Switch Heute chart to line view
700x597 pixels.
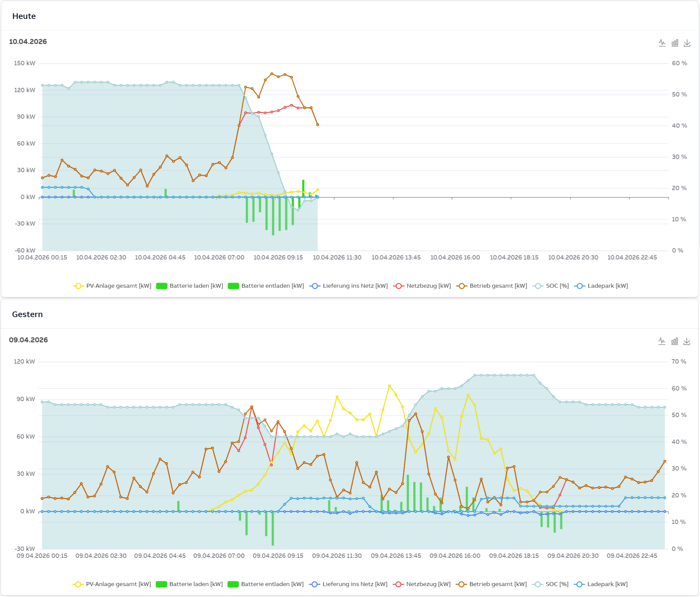point(662,43)
